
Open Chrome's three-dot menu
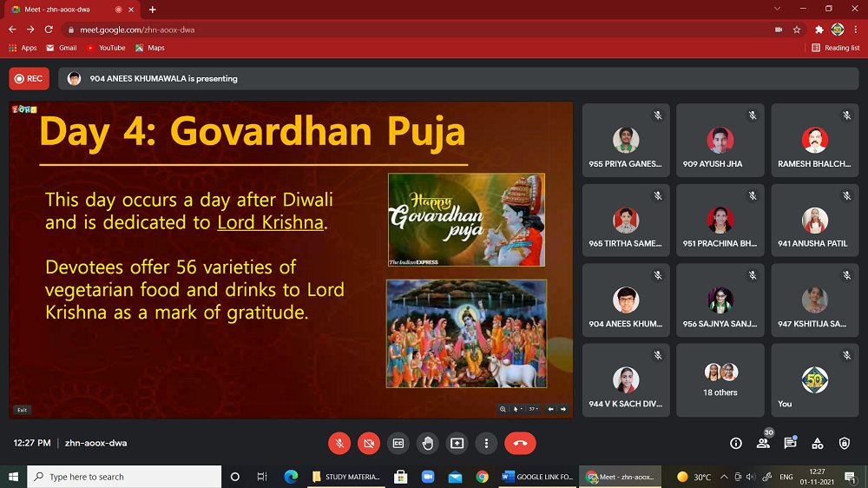pyautogui.click(x=855, y=29)
